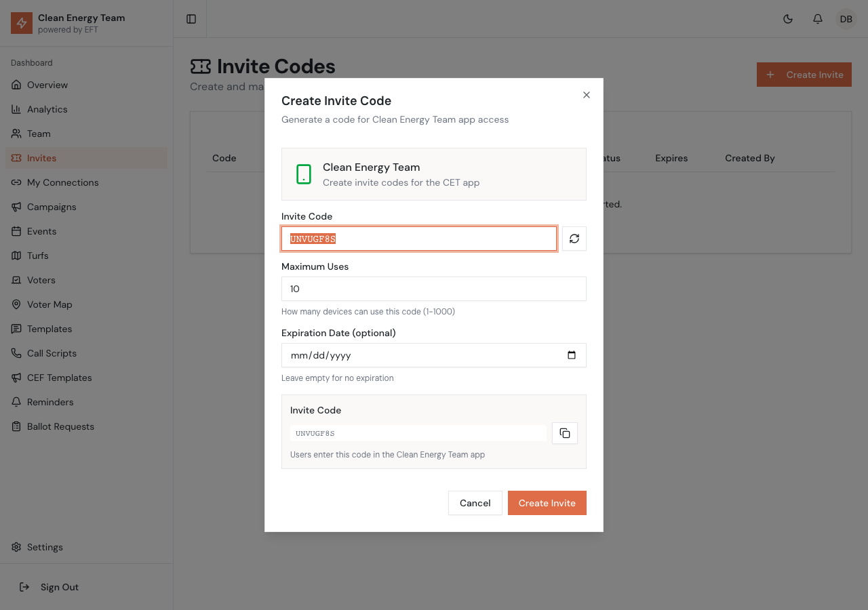868x610 pixels.
Task: Cancel the invite creation
Action: 475,503
